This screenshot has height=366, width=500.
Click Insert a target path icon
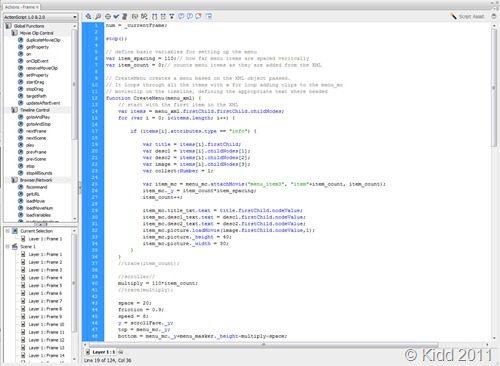(108, 16)
